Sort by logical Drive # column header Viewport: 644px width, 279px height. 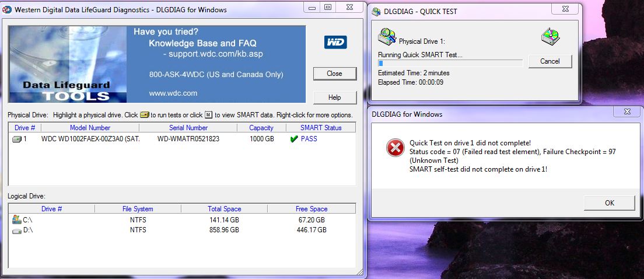click(x=51, y=209)
